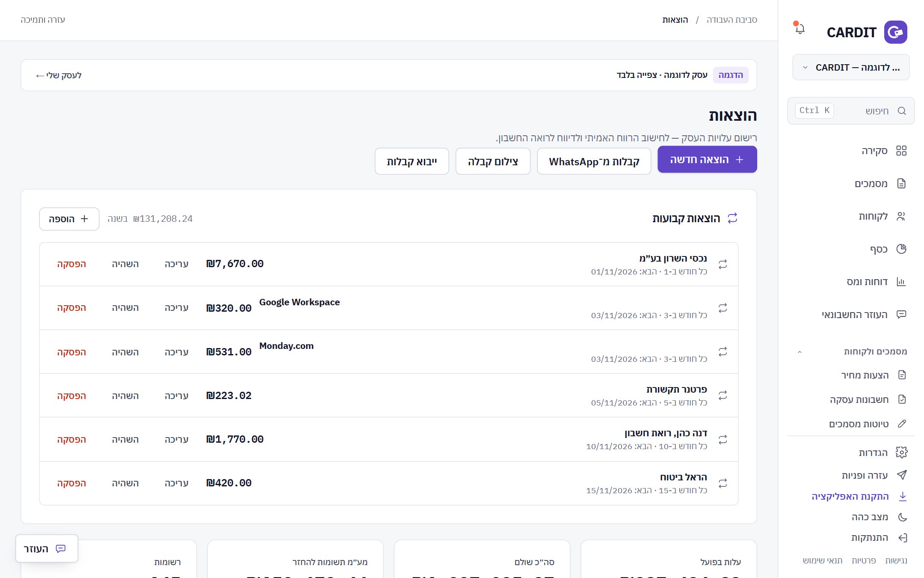Click the התנתקות logout icon
Screen dimensions: 924x578
(x=903, y=538)
